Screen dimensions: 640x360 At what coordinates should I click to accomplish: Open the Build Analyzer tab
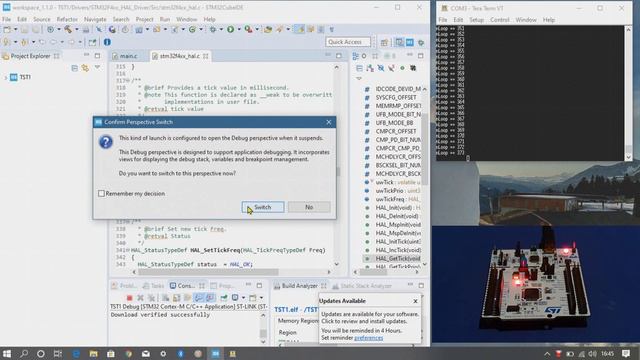coord(299,286)
